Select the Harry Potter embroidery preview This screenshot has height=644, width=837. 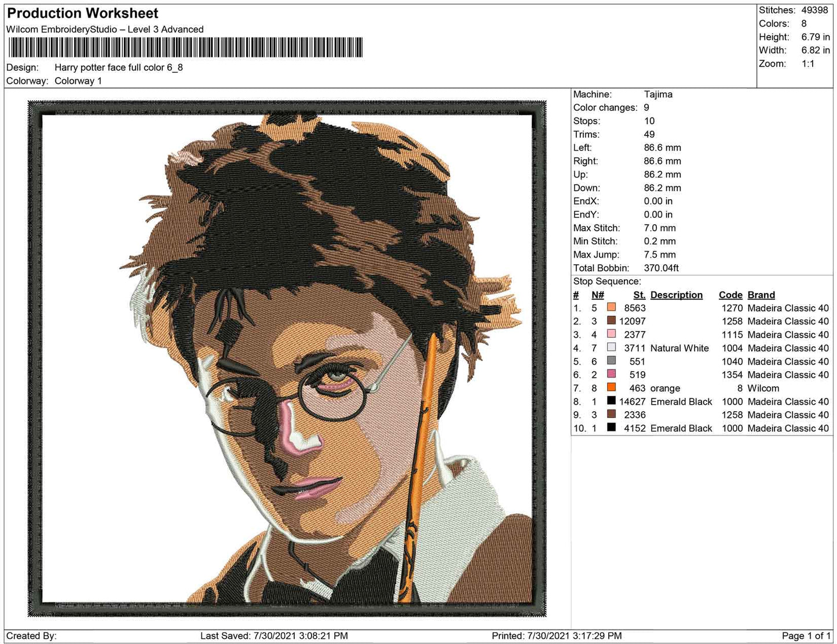tap(290, 359)
